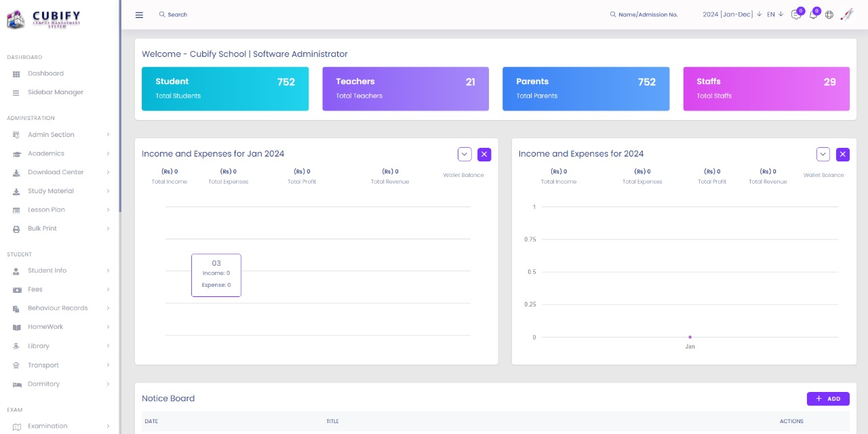The image size is (868, 434).
Task: Click the Cubify logo
Action: 44,18
